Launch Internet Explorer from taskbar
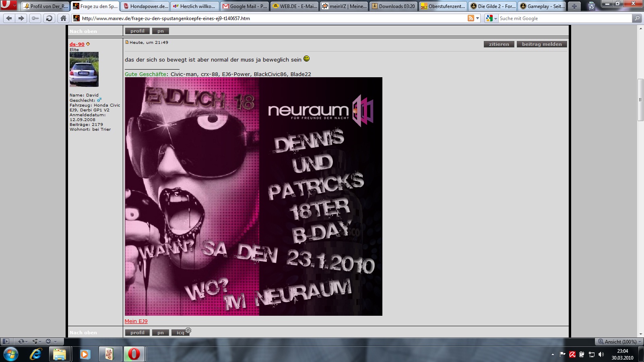The width and height of the screenshot is (644, 362). (x=36, y=354)
